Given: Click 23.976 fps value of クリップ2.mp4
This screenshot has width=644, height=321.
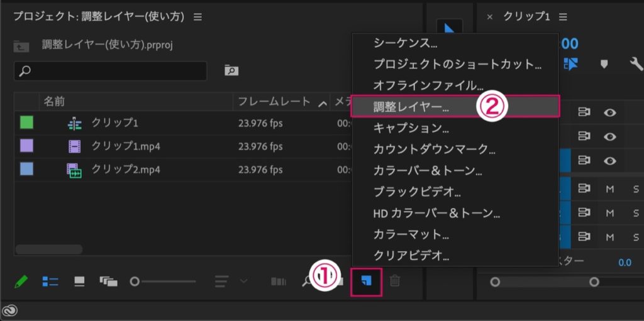Looking at the screenshot, I should pos(260,170).
